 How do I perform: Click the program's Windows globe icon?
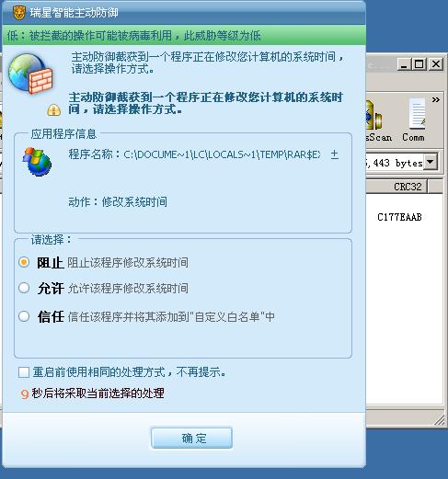coord(37,162)
